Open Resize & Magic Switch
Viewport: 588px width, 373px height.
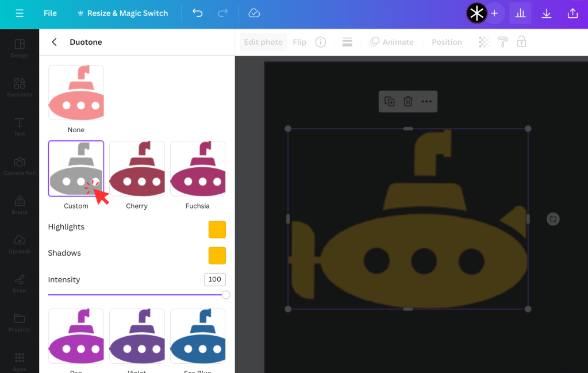(122, 13)
